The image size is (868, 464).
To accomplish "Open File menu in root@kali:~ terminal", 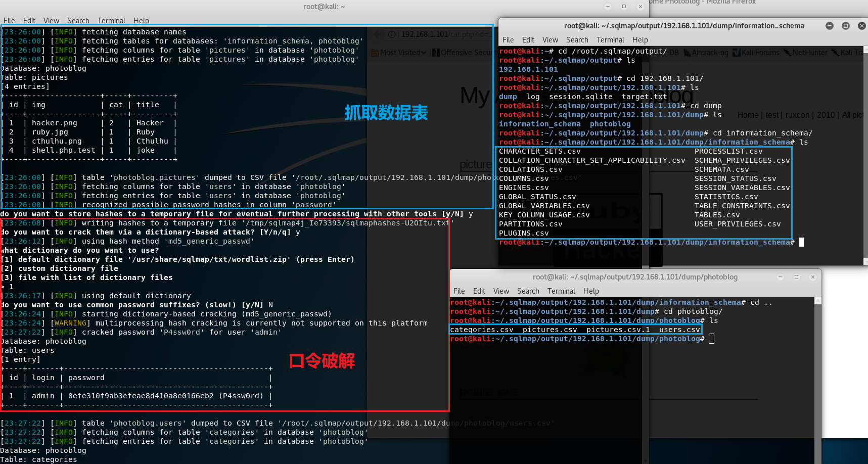I will [9, 21].
